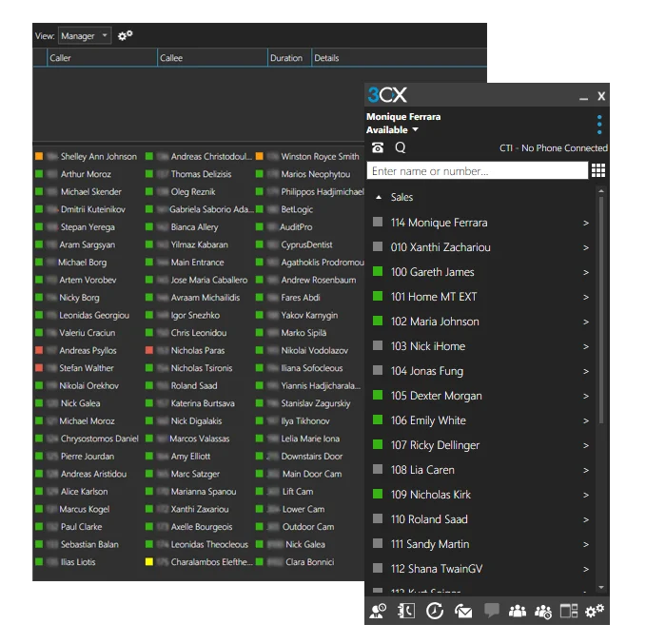The height and width of the screenshot is (644, 646).
Task: Open the Call History clock icon
Action: 435,612
